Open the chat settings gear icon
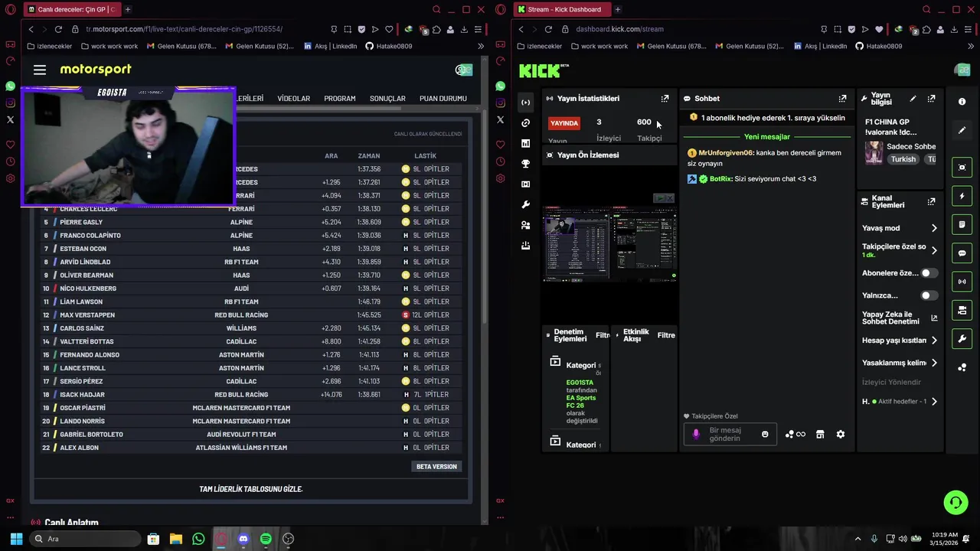The height and width of the screenshot is (551, 980). click(841, 435)
